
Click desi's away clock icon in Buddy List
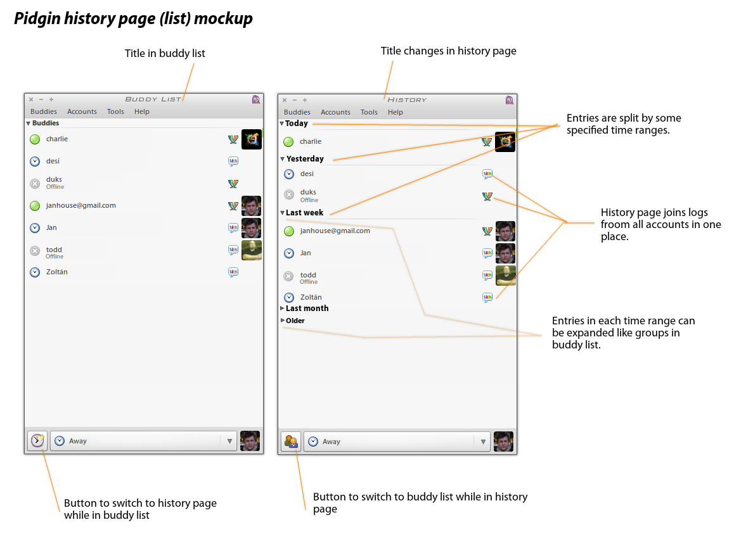point(35,162)
